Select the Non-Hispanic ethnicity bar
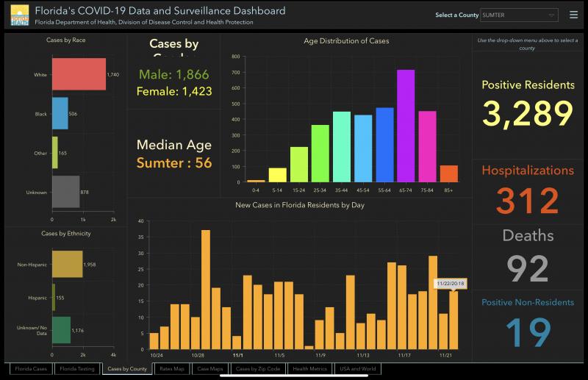Screen dimensions: 588x380 68,264
